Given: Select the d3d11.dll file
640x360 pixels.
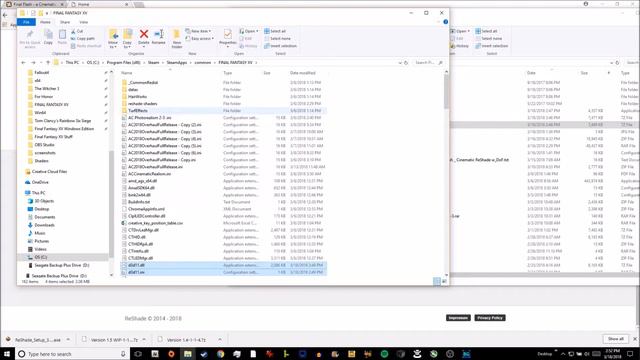Looking at the screenshot, I should pyautogui.click(x=136, y=265).
